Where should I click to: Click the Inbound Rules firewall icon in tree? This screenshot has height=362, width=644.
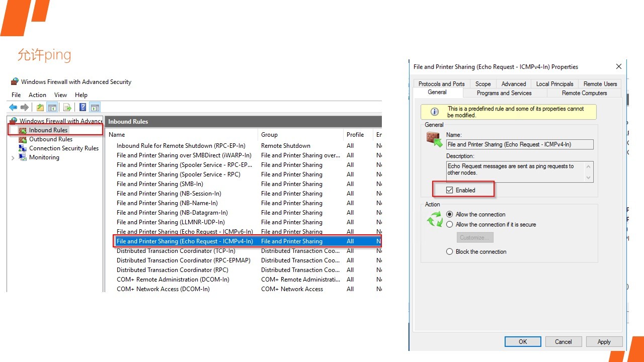coord(22,130)
